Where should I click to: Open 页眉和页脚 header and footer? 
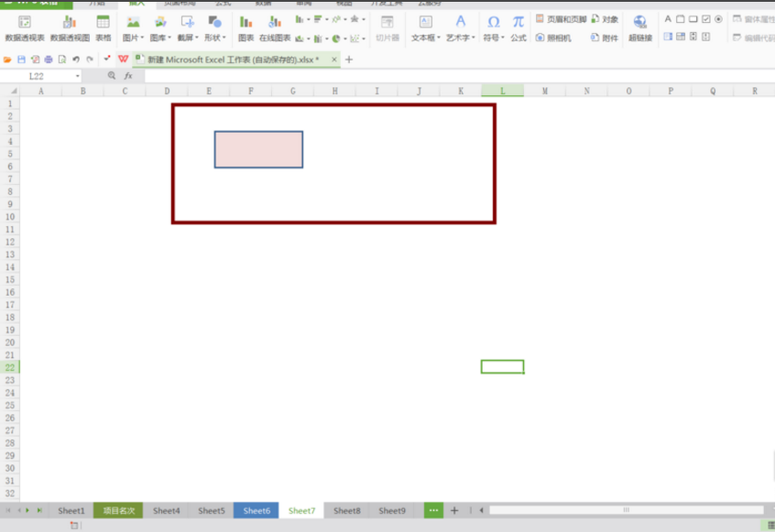coord(561,19)
